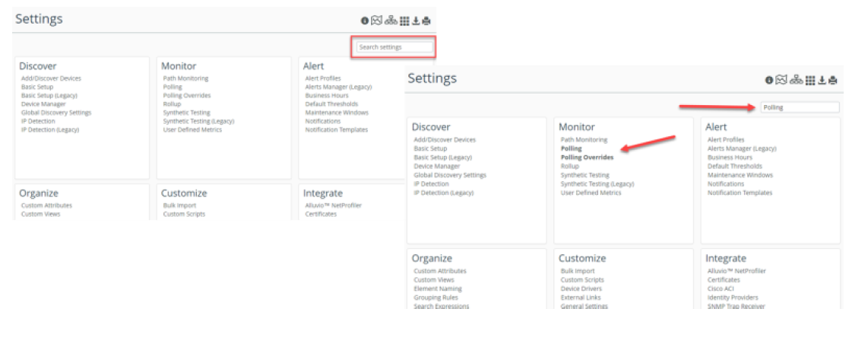Select Grouping Rules in the Organize section
Image resolution: width=868 pixels, height=344 pixels.
coord(436,298)
